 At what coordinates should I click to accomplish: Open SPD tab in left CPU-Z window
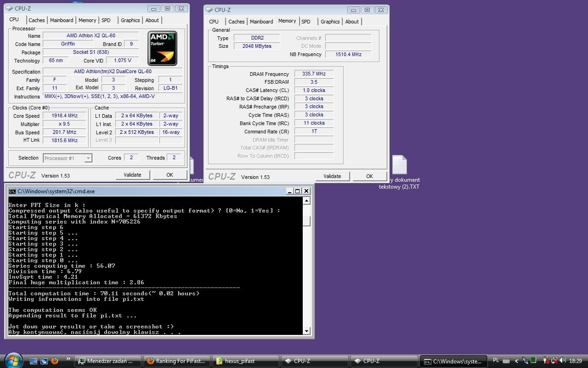coord(106,20)
